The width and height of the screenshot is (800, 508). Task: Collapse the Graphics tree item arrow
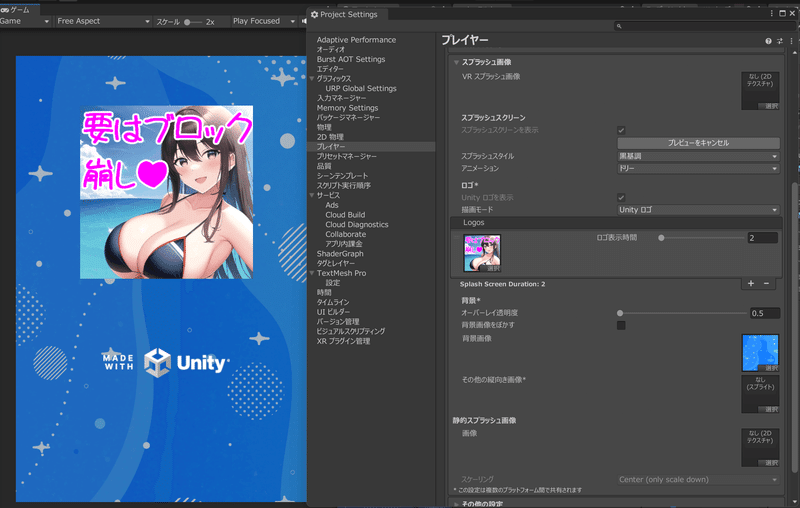312,79
